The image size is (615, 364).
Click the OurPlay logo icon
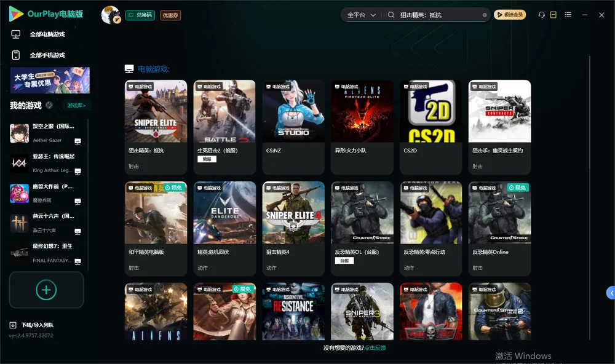coord(16,14)
